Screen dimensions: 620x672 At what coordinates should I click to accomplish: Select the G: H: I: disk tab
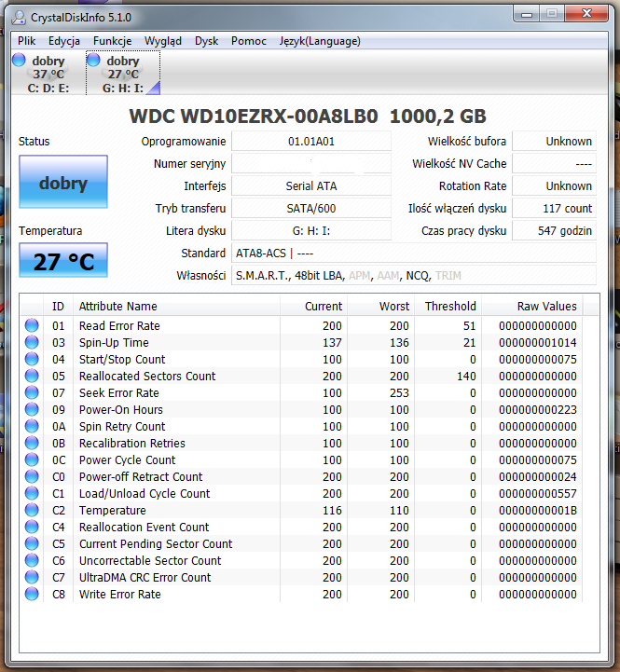point(123,74)
